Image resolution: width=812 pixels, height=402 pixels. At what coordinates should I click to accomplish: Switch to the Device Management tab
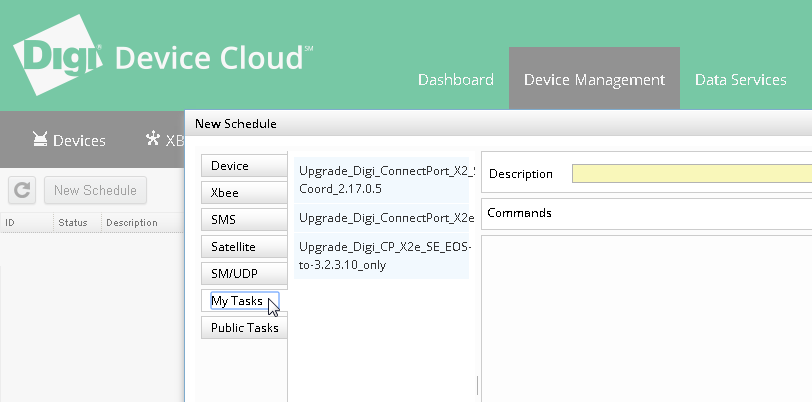click(594, 80)
